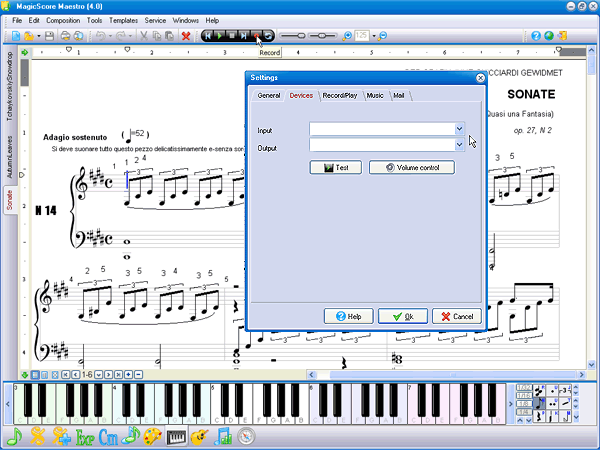This screenshot has width=600, height=450.
Task: Click the Volume control button
Action: (x=412, y=168)
